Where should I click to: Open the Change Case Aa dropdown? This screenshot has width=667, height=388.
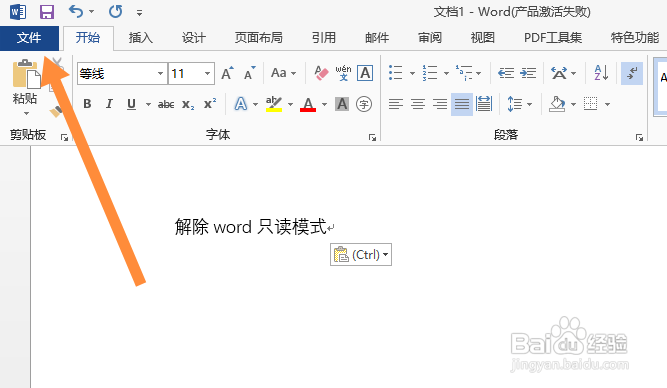(283, 73)
